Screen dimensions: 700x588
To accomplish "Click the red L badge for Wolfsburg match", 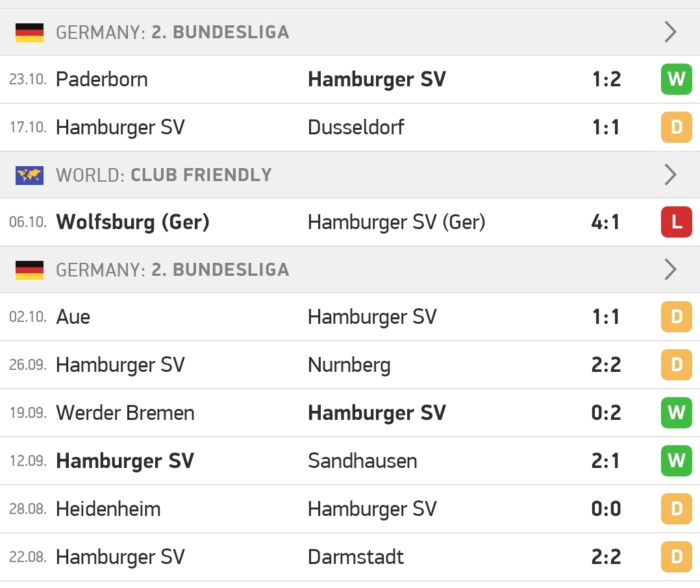I will coord(677,222).
